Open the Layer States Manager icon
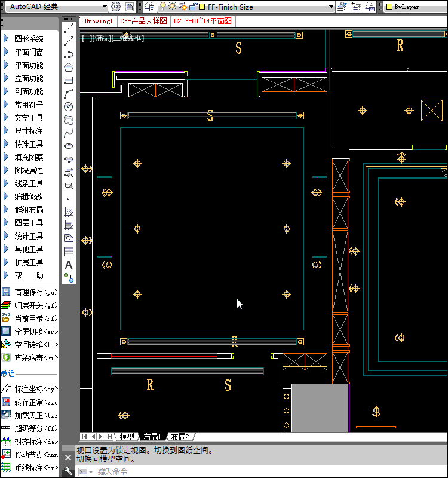448x478 pixels. click(370, 7)
